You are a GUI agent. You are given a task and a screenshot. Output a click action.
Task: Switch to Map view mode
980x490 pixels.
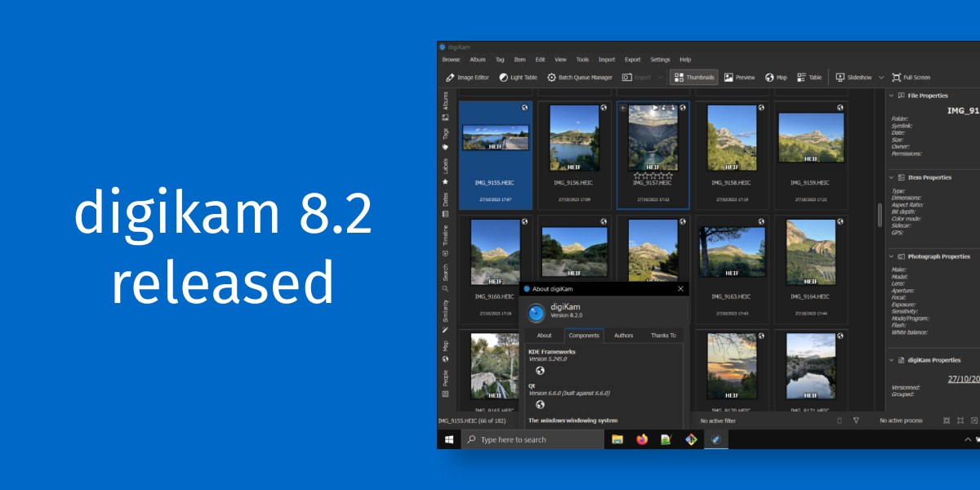(x=776, y=77)
